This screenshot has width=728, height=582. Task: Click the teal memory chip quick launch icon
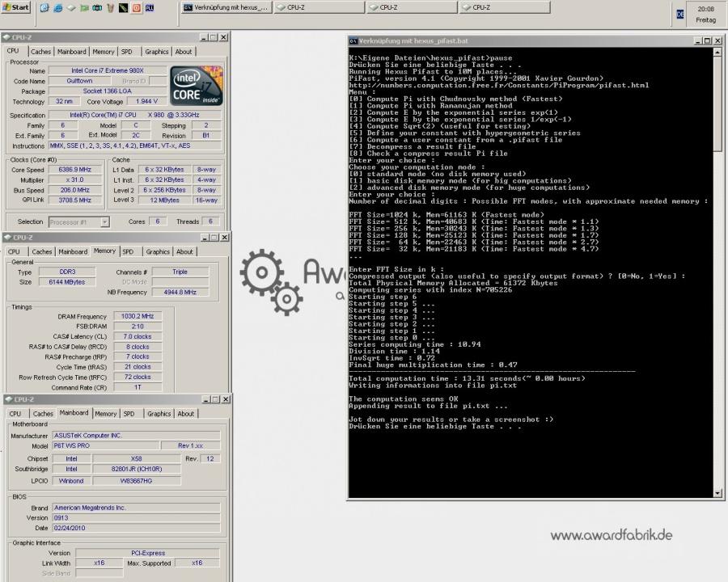pos(97,8)
